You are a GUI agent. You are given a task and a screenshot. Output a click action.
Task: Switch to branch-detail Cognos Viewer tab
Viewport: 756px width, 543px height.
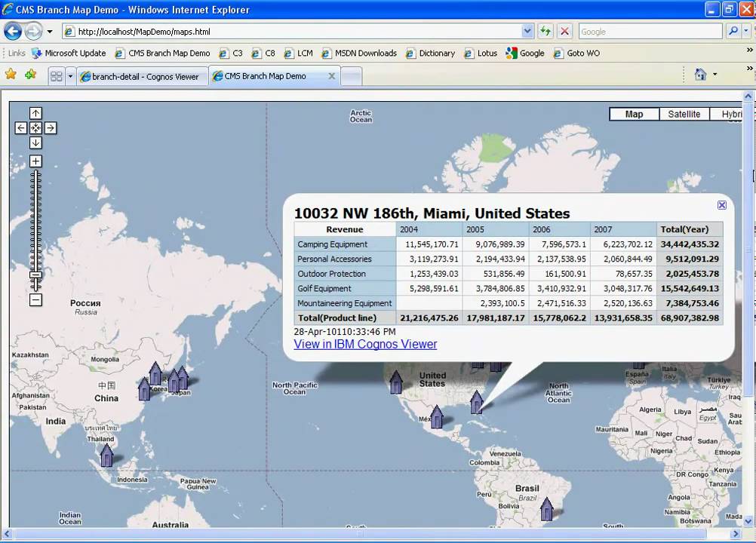pos(143,77)
